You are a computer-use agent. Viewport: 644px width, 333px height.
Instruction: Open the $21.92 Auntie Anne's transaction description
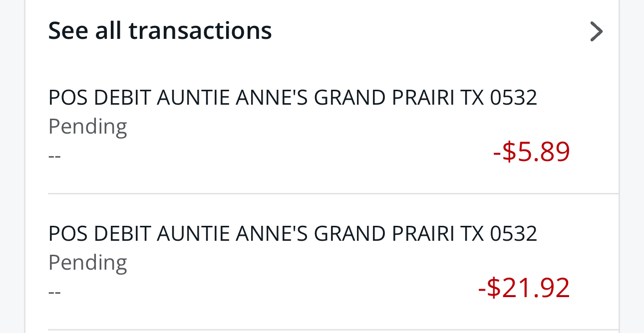(x=292, y=233)
